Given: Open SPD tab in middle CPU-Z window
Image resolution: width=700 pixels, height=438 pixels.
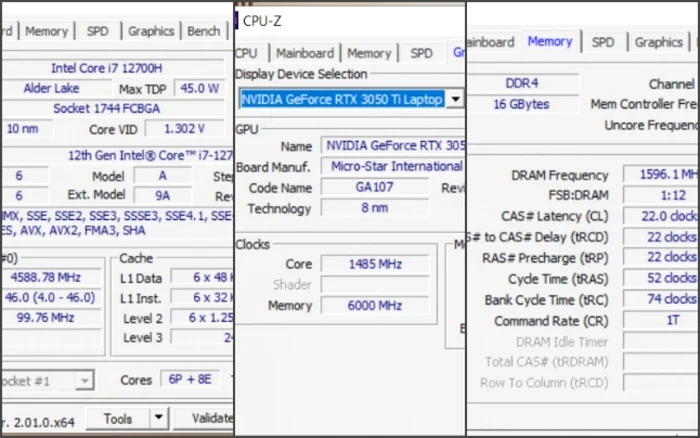Looking at the screenshot, I should click(421, 54).
